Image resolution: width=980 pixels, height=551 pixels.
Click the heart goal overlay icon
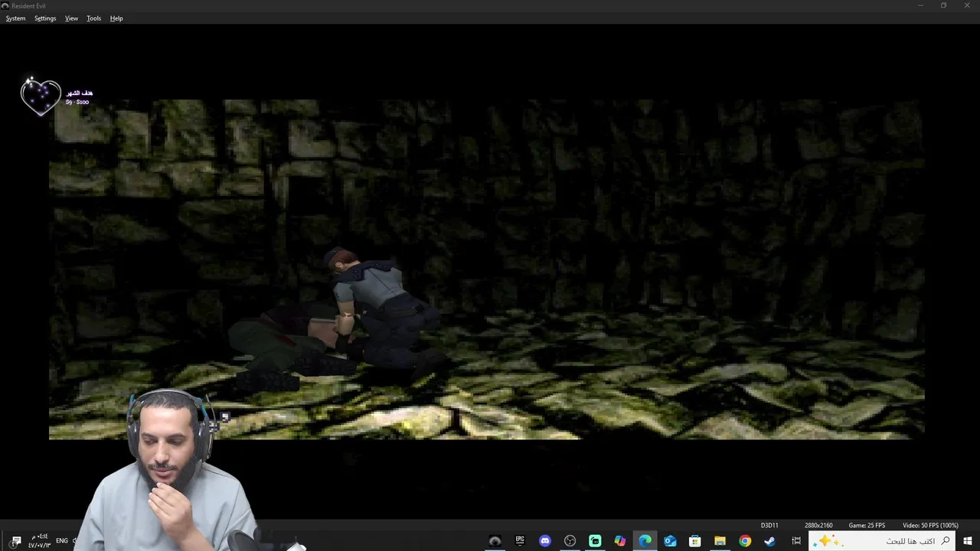tap(41, 97)
